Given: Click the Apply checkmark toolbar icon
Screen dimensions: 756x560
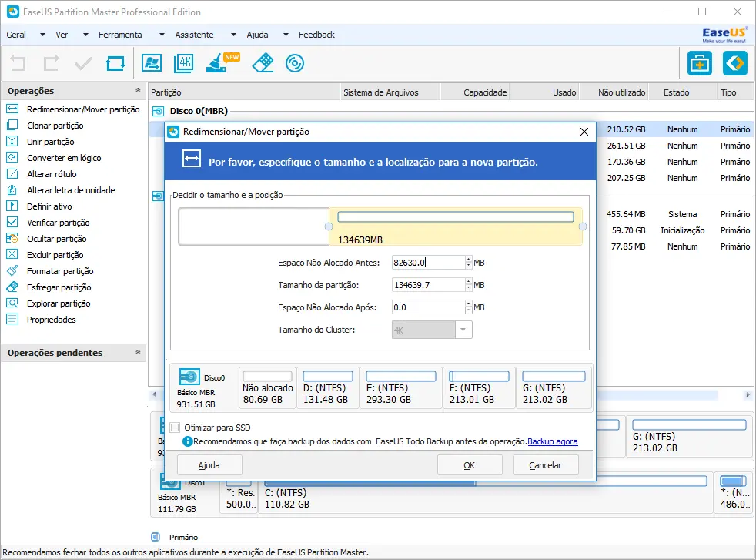Looking at the screenshot, I should [83, 63].
